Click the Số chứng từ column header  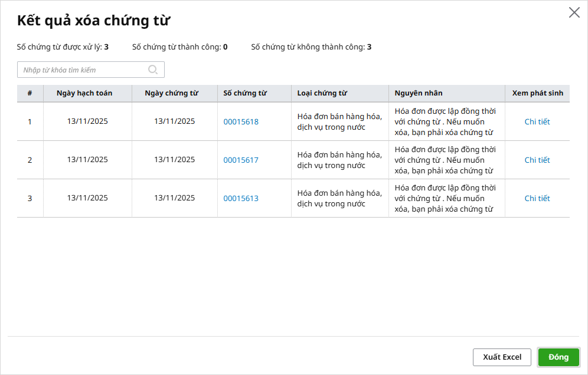coord(245,93)
